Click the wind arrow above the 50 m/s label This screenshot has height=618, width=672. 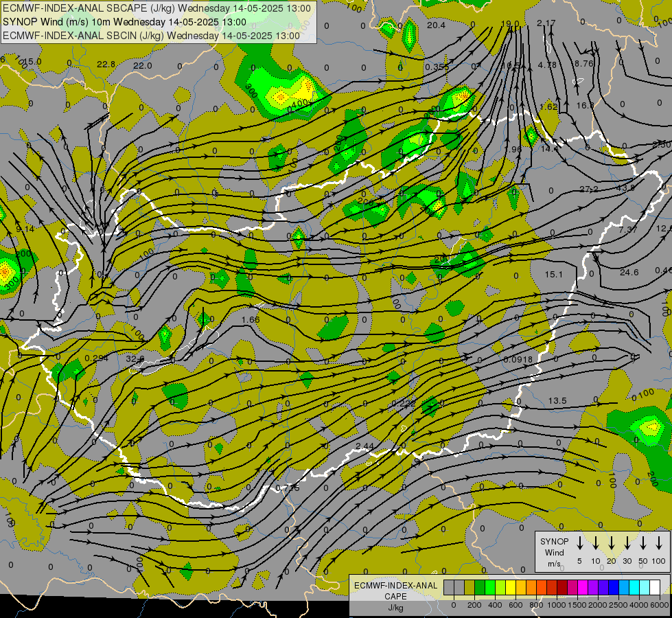(x=643, y=542)
